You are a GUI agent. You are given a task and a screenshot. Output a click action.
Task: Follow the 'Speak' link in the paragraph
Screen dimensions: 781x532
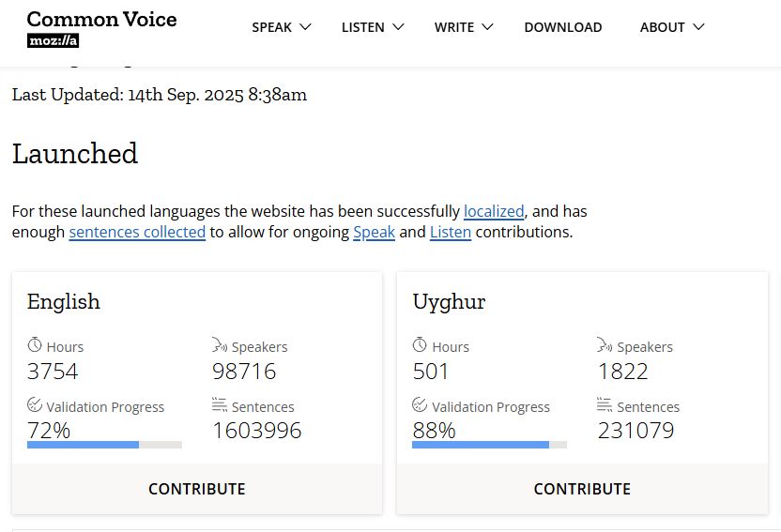[374, 233]
